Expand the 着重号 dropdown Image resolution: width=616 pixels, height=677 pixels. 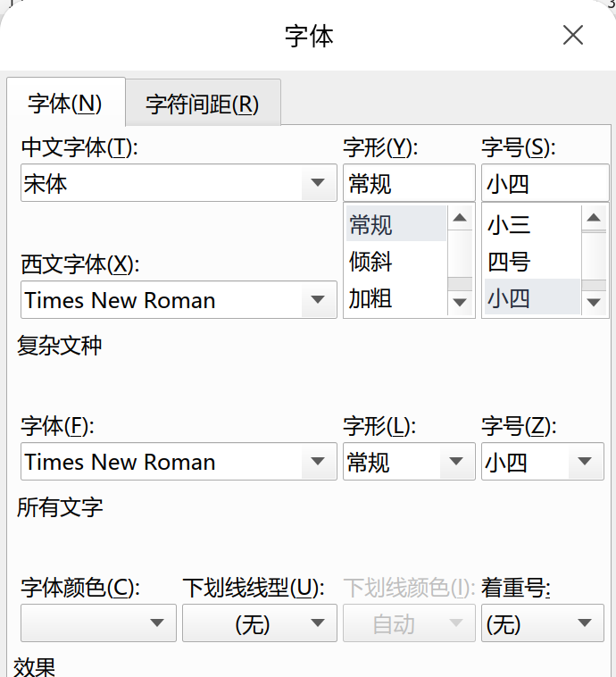585,623
